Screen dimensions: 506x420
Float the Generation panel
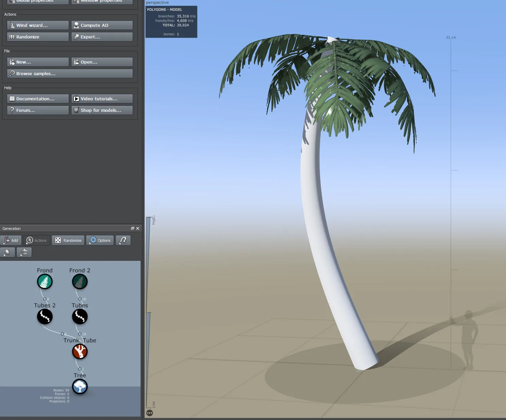point(132,229)
